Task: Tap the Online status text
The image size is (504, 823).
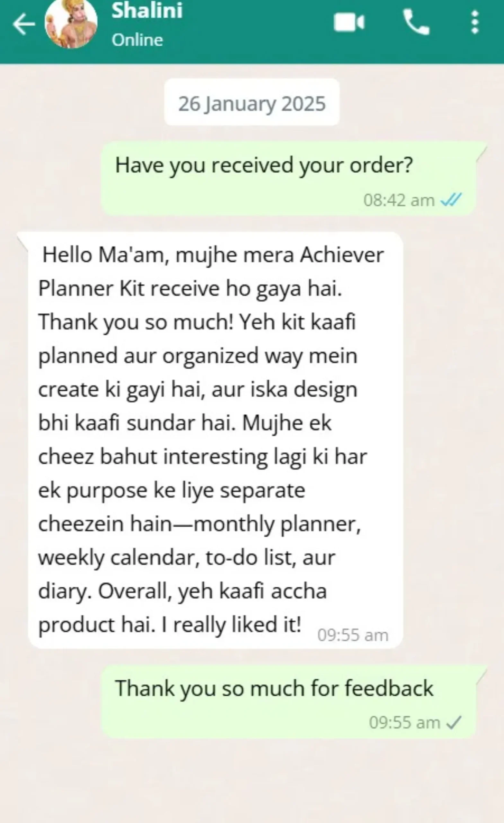Action: (137, 40)
